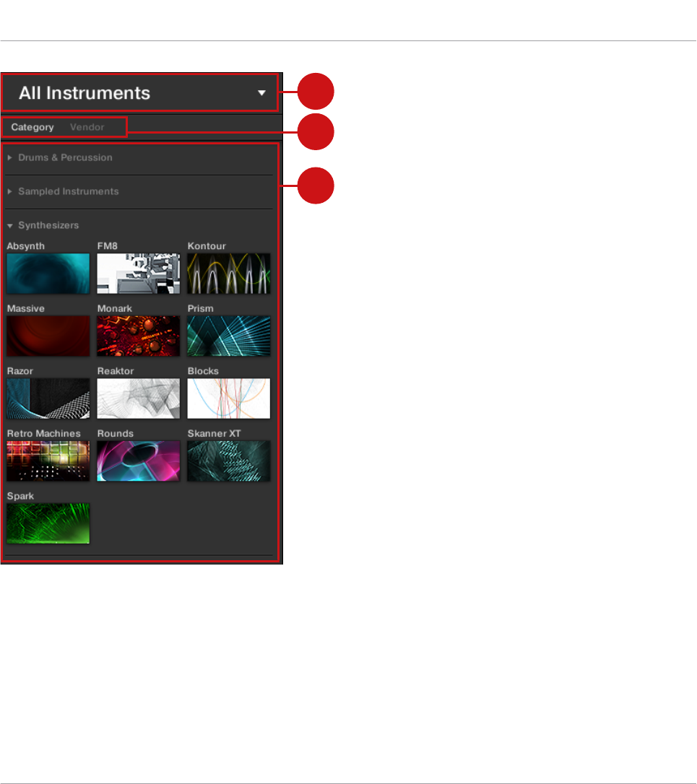Click the Rounds name label
This screenshot has width=697, height=784.
coord(115,433)
